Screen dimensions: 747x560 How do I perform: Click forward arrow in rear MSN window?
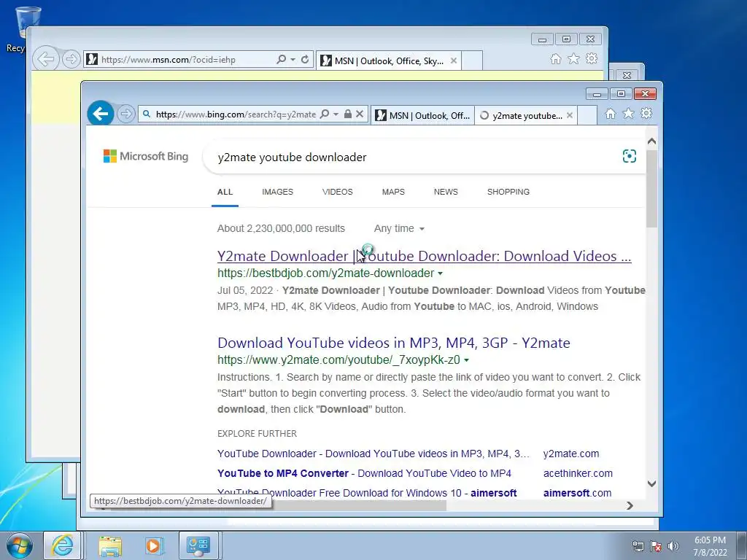tap(71, 59)
